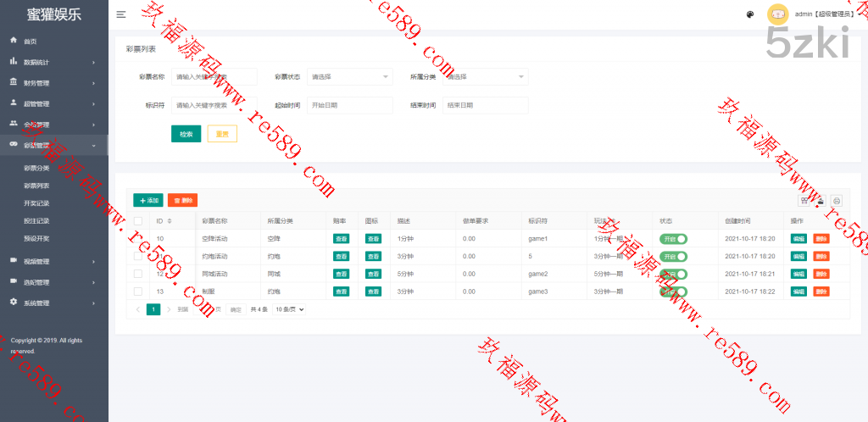The width and height of the screenshot is (868, 422).
Task: Open the 投注记录 submenu item
Action: point(36,220)
